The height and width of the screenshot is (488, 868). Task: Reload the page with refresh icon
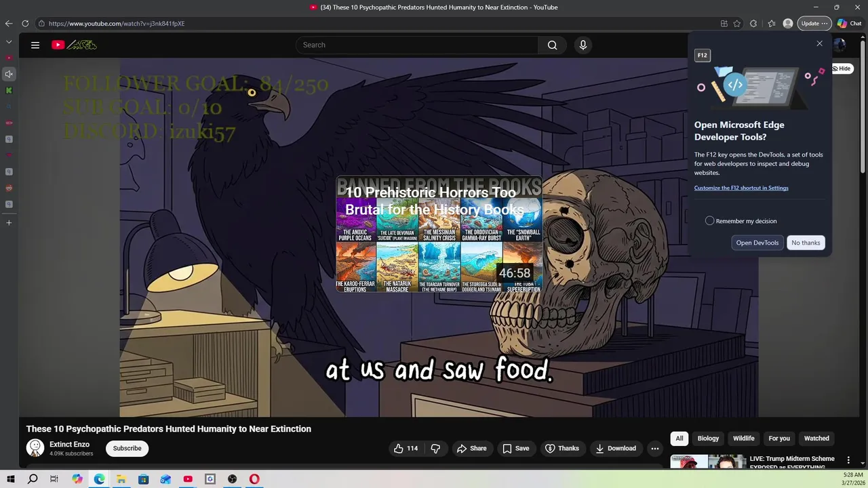[x=25, y=23]
